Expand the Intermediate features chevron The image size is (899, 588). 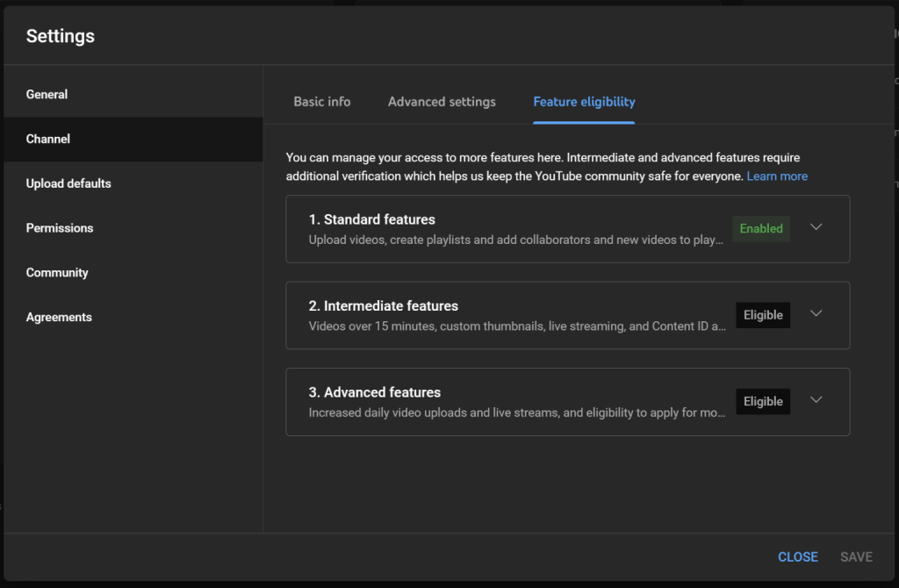[x=816, y=314]
